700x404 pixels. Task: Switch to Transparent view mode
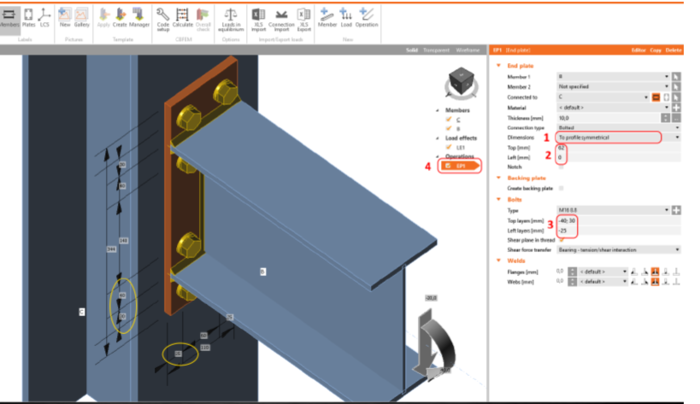(x=436, y=50)
